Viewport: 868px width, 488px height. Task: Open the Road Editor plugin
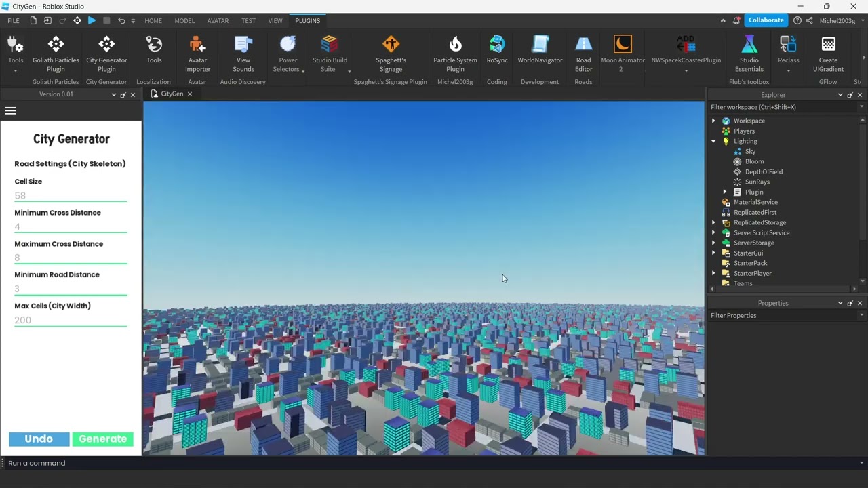coord(583,54)
